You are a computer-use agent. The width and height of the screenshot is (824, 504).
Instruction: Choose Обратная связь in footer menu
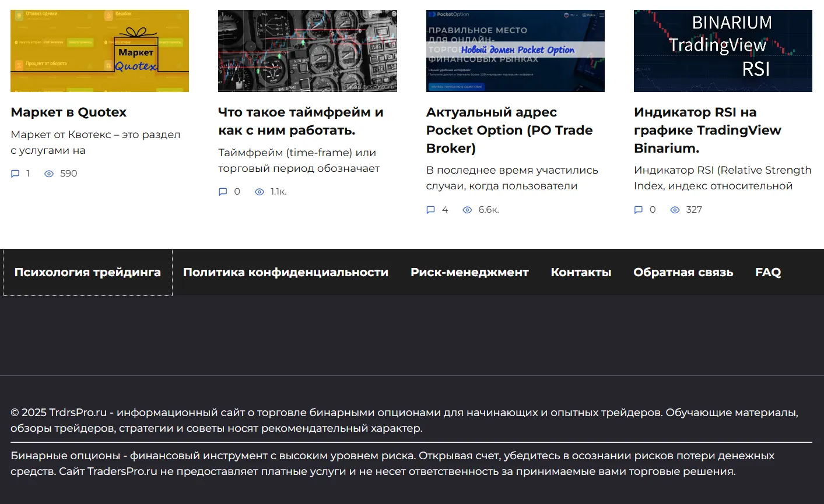click(683, 272)
